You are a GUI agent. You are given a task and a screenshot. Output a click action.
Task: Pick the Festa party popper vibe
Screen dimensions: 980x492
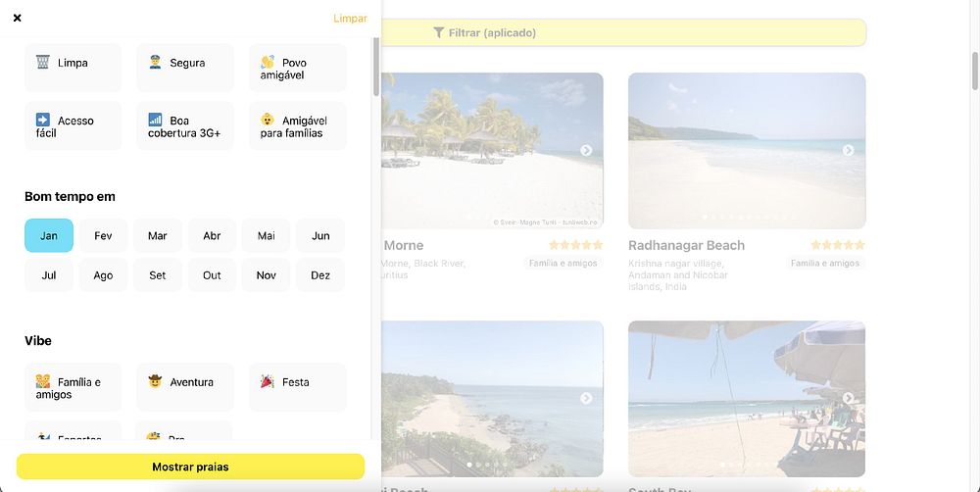298,387
